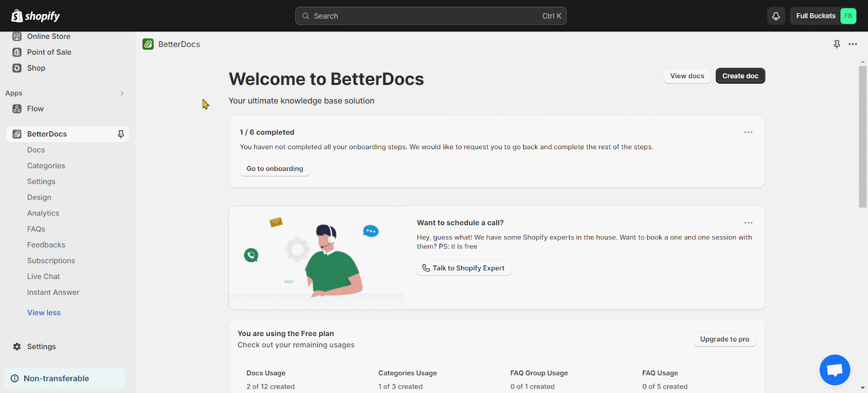Click the Shop channel icon

17,68
